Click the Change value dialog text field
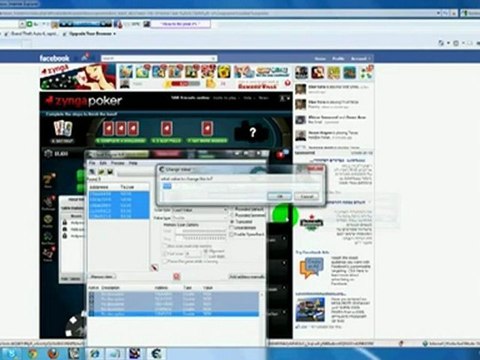The image size is (480, 360). (241, 186)
